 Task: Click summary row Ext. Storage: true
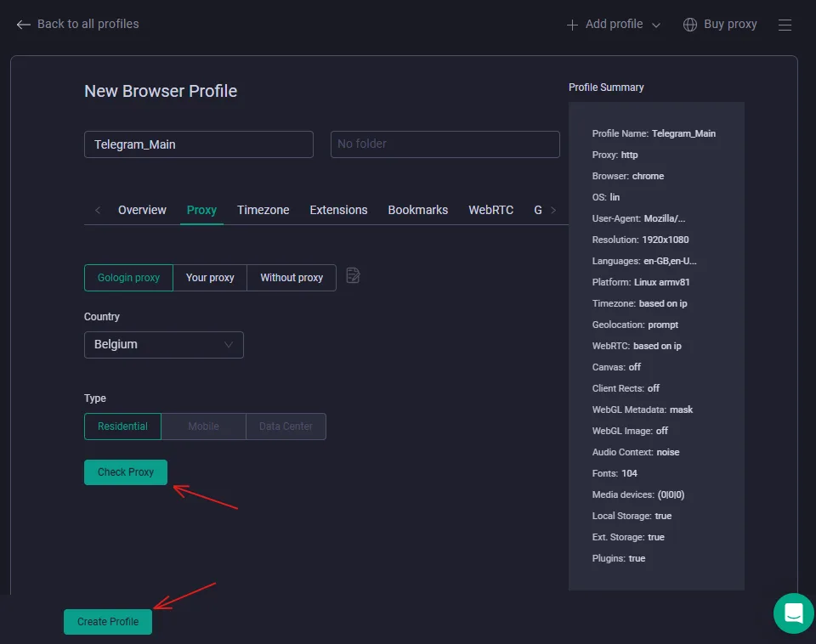click(628, 537)
